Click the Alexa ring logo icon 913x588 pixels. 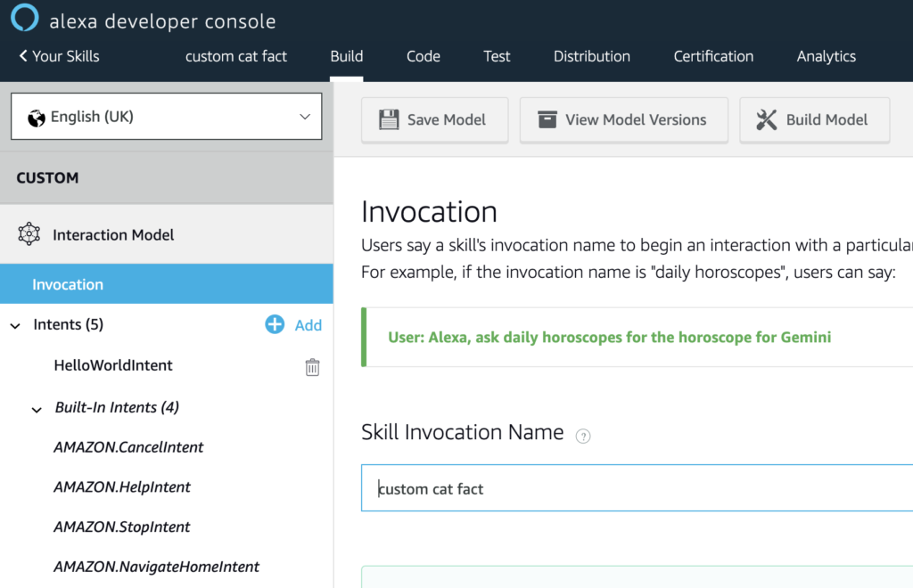24,18
